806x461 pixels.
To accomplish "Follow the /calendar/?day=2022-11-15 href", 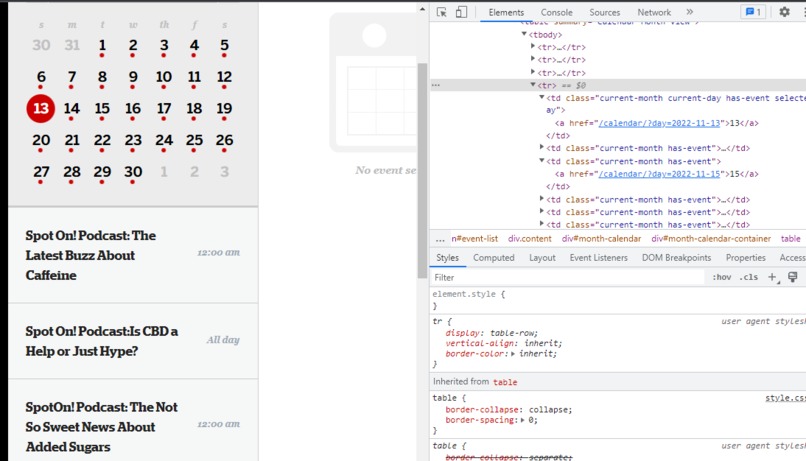I will pyautogui.click(x=659, y=174).
